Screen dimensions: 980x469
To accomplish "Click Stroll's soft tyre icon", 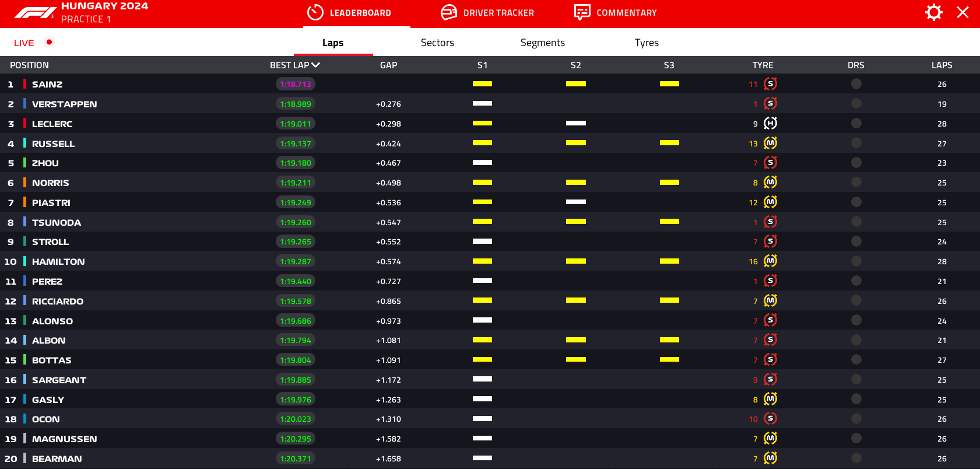I will tap(770, 242).
